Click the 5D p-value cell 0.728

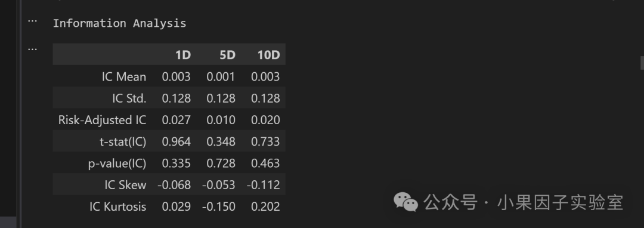click(x=221, y=163)
